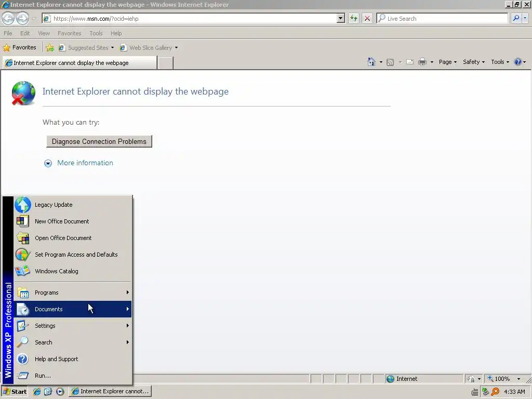This screenshot has width=532, height=399.
Task: Expand the address bar history dropdown
Action: click(x=341, y=19)
